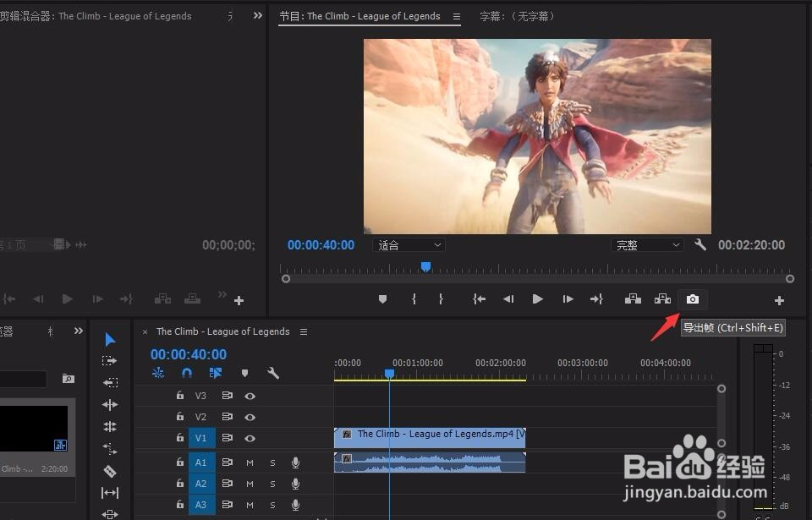
Task: Expand hidden panels chevron beside clip mixer
Action: pos(257,16)
